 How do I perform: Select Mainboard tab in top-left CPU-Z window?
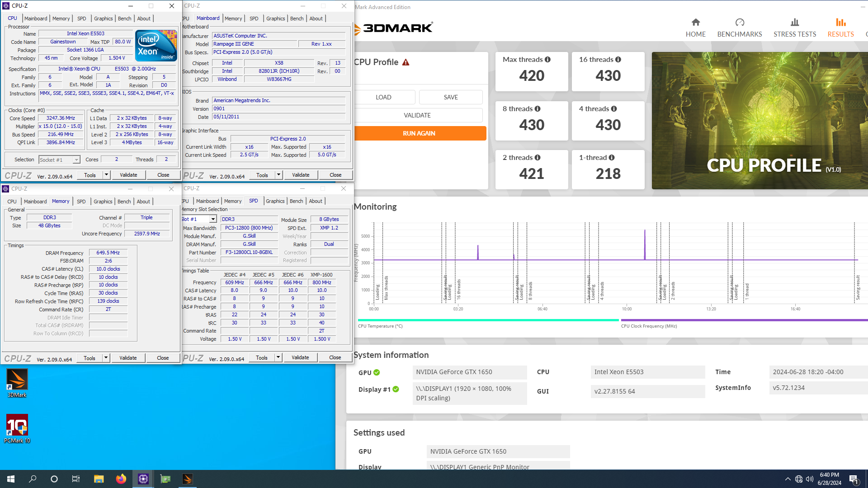tap(36, 19)
